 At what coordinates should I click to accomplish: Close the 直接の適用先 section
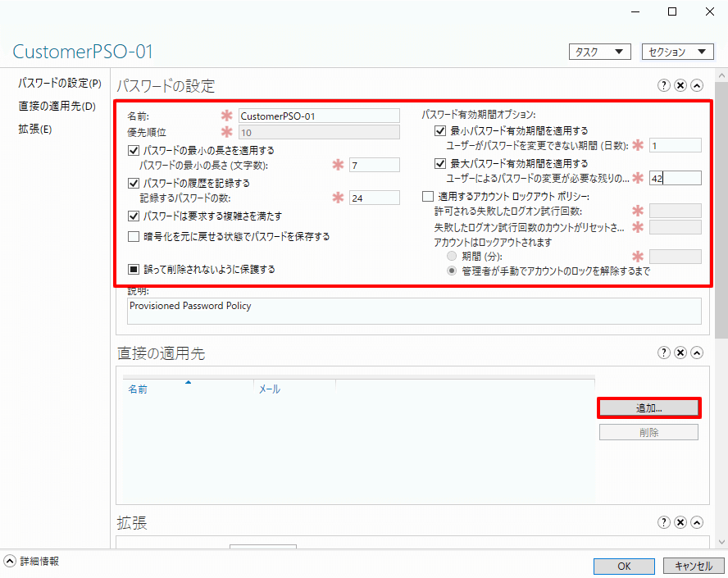point(680,353)
